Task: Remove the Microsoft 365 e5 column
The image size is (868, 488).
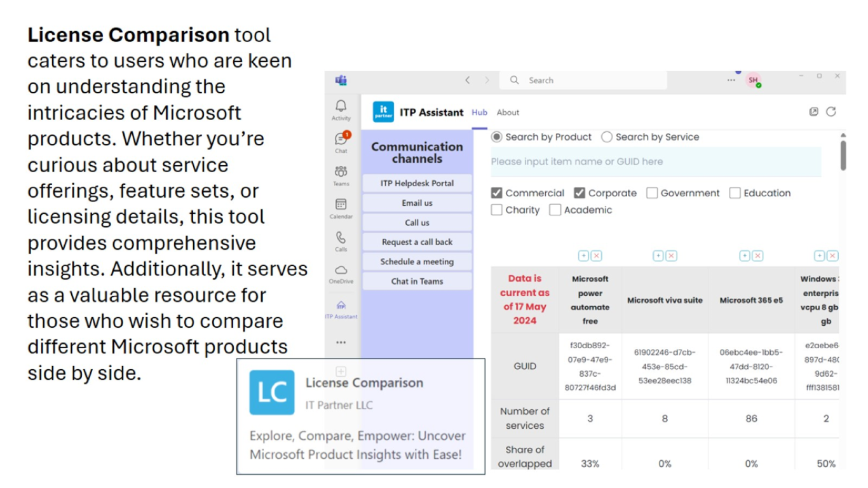Action: (757, 255)
